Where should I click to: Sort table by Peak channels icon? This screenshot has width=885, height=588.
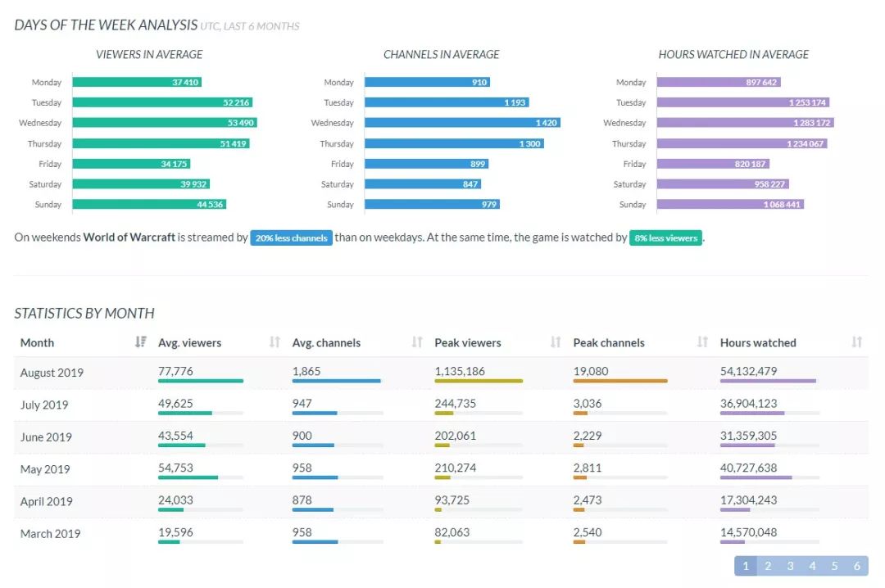[702, 342]
